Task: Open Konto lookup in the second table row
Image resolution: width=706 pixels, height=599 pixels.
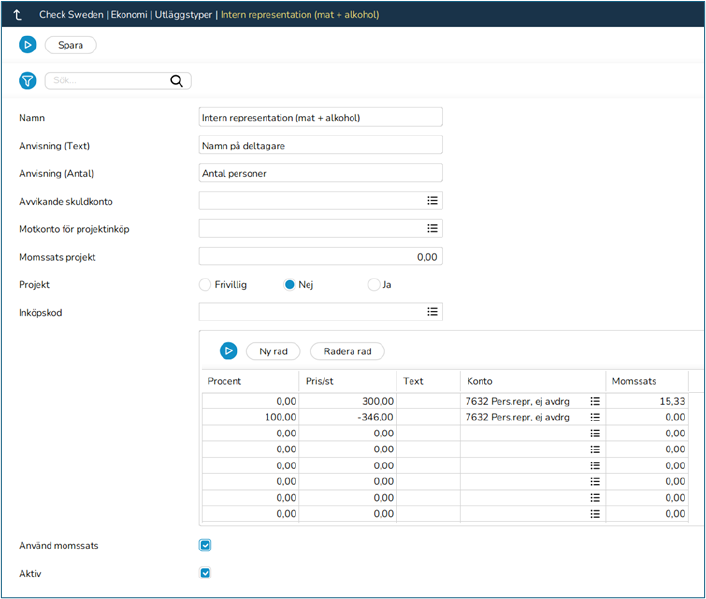Action: [594, 417]
